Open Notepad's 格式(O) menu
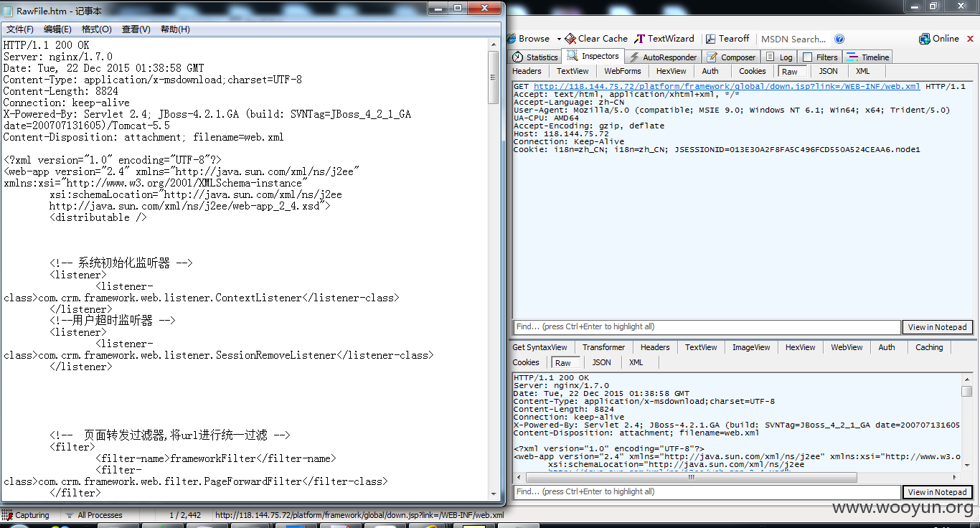Screen dimensions: 980x528 pyautogui.click(x=97, y=29)
